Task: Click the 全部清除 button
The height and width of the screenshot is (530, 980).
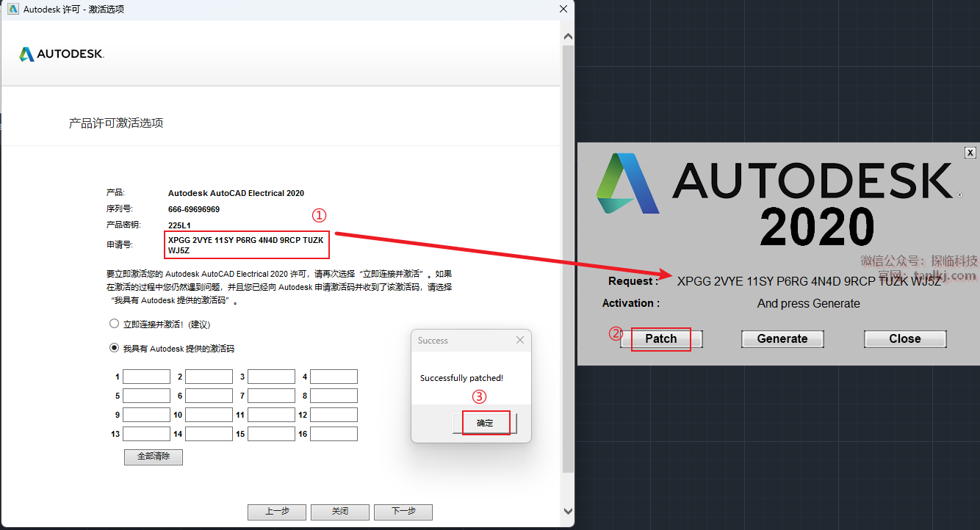Action: [x=154, y=457]
